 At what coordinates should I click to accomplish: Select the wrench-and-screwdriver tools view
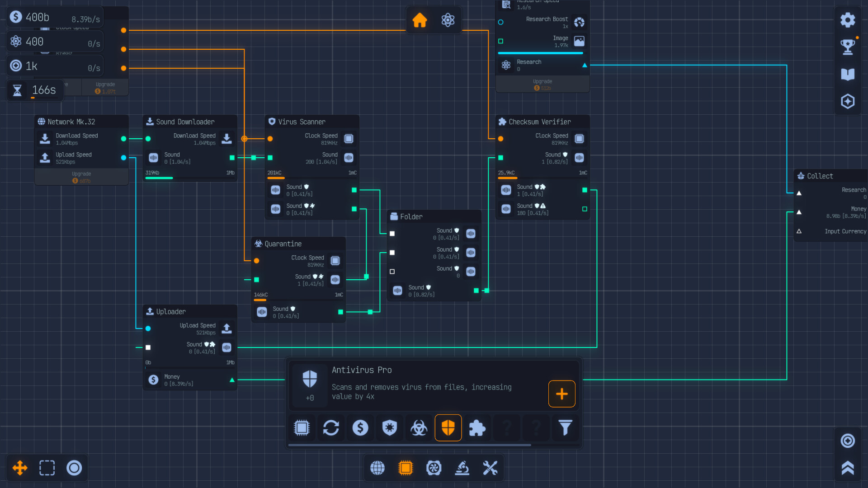tap(490, 468)
